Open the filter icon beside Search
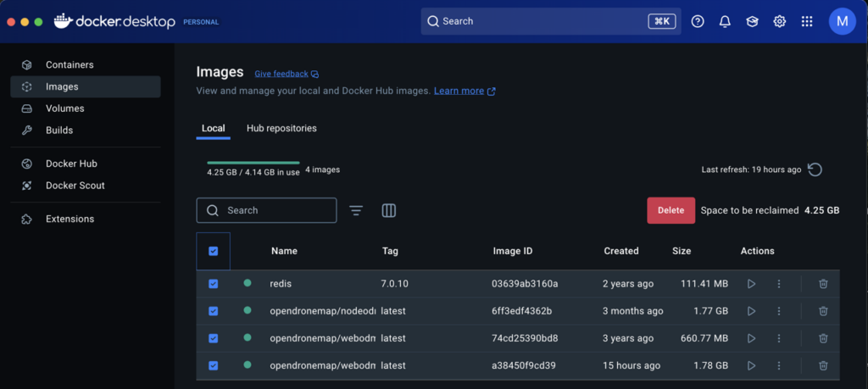 tap(356, 210)
